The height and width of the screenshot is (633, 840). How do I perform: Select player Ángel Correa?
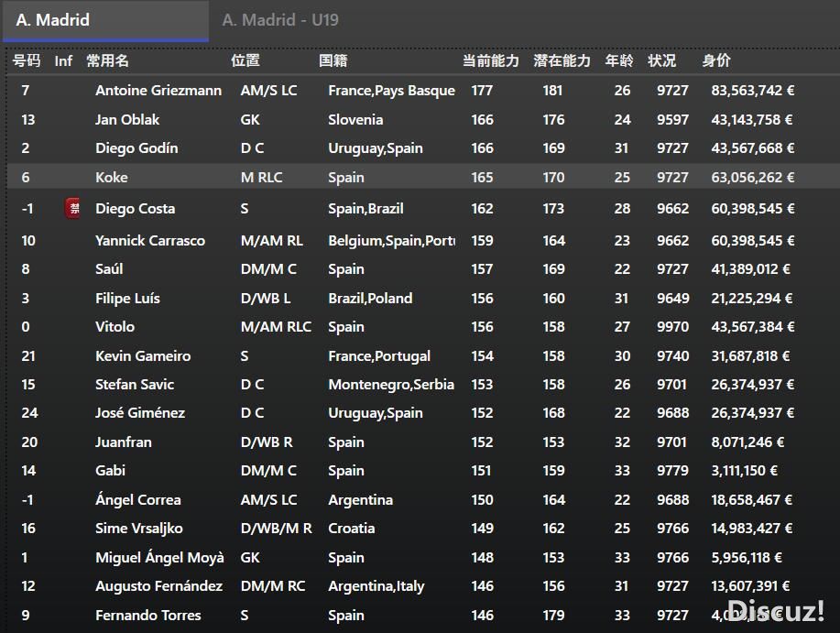[138, 499]
